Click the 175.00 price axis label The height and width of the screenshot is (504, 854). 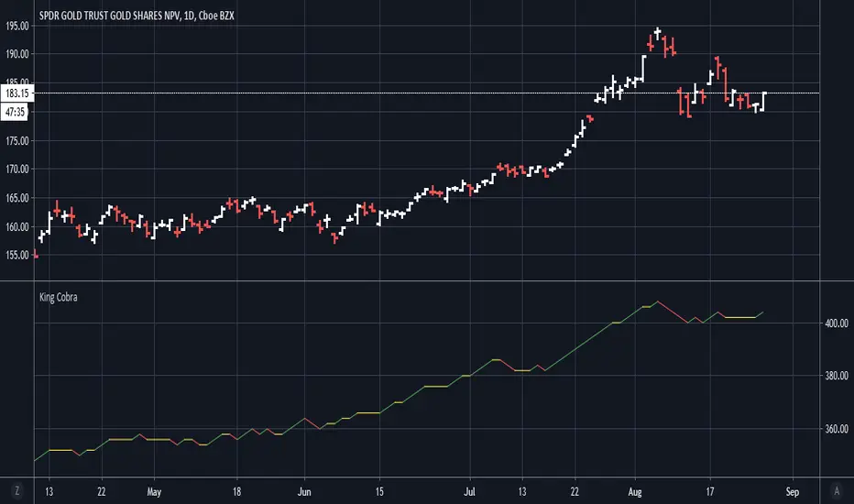pos(17,140)
